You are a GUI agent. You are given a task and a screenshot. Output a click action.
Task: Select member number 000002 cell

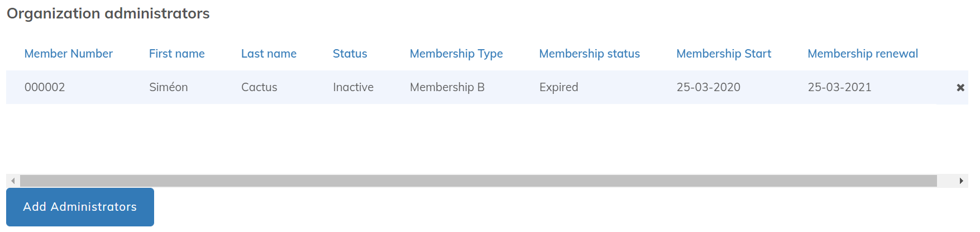(45, 87)
